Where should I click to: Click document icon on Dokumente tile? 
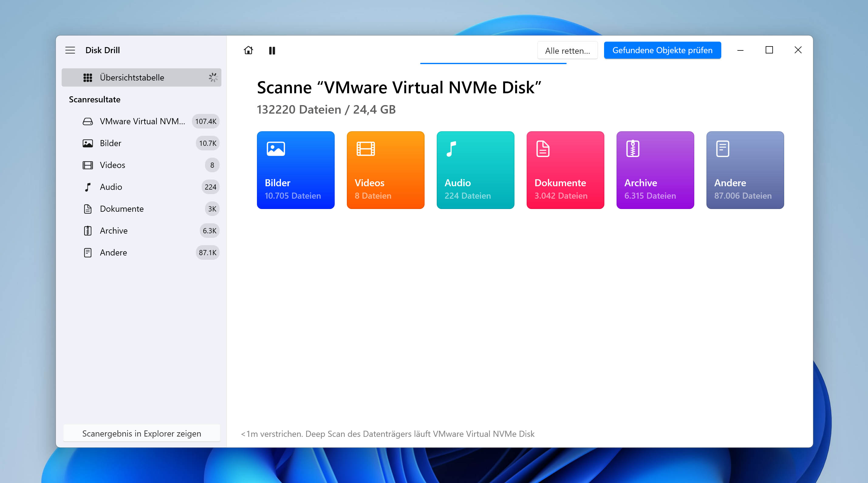(x=543, y=149)
